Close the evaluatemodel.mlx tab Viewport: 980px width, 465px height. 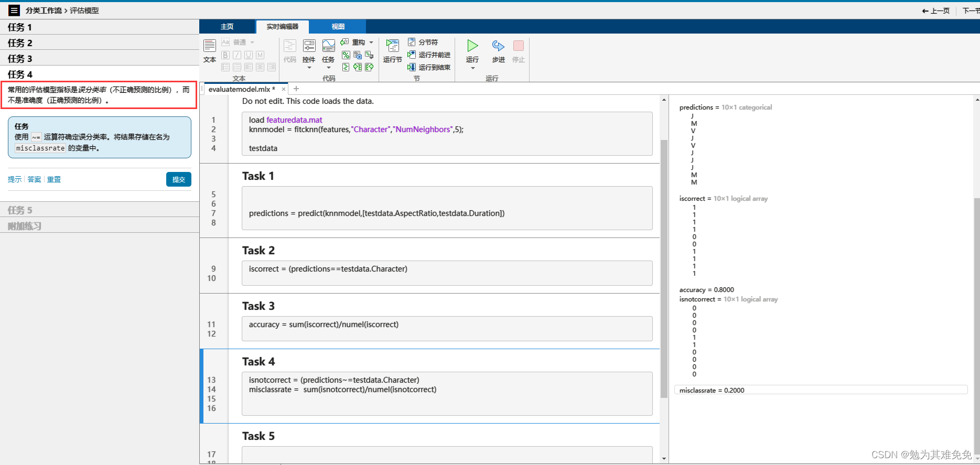tap(284, 89)
